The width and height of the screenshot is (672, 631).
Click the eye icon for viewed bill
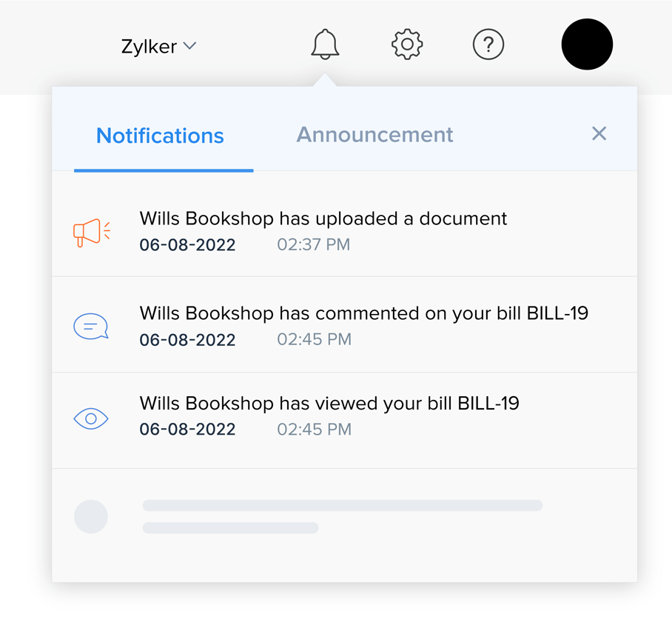tap(91, 418)
